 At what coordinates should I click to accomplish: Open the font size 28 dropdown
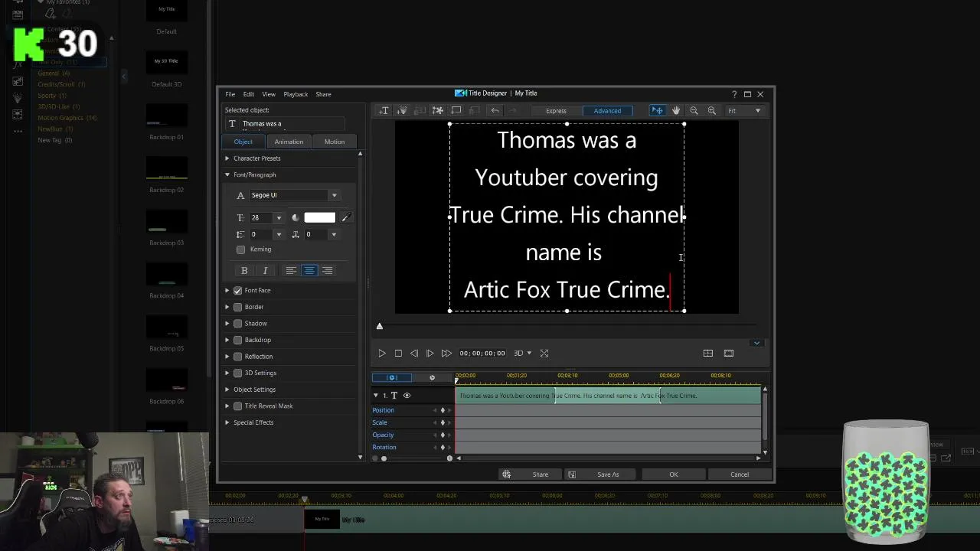point(279,218)
